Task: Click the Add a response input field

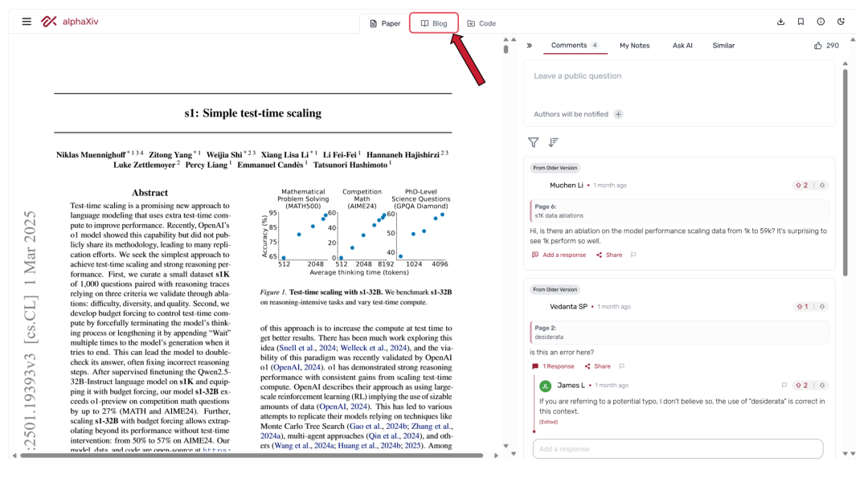Action: (x=678, y=449)
